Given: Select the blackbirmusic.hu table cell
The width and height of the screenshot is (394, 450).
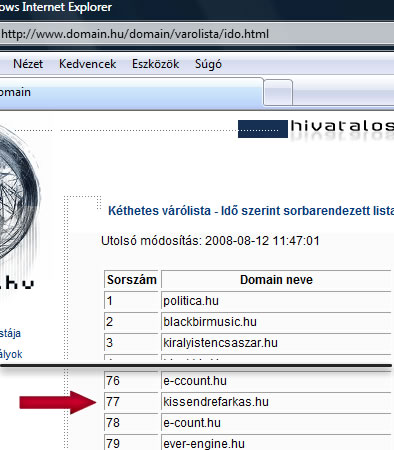Looking at the screenshot, I should click(x=276, y=322).
